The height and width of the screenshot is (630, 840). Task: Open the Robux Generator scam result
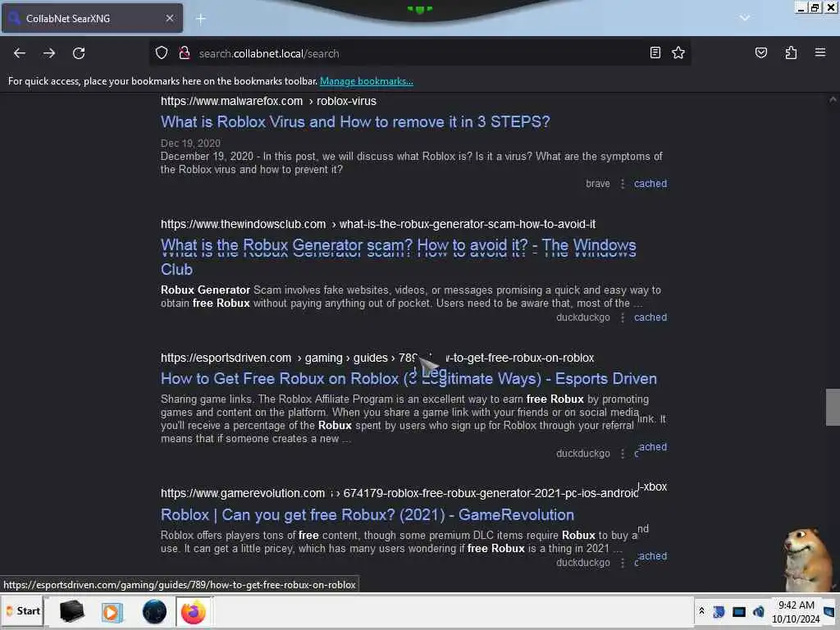point(398,257)
